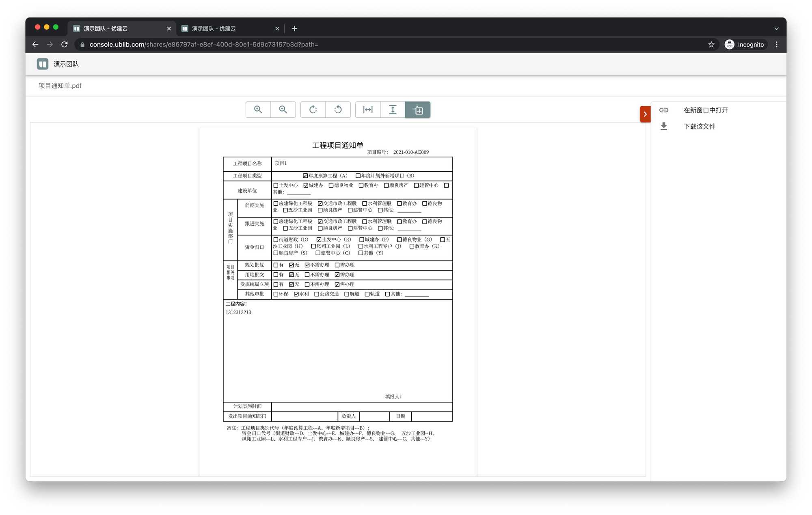Select the fit whole page icon
This screenshot has height=515, width=812.
pos(418,110)
